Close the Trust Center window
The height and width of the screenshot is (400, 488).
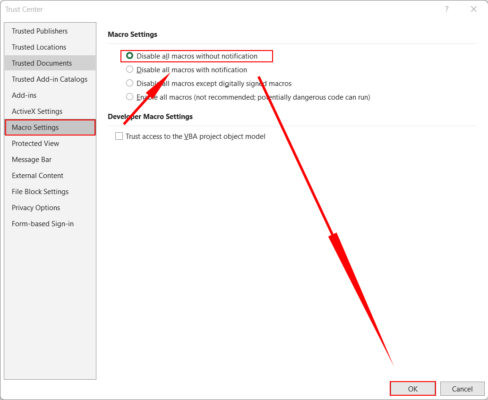[473, 9]
